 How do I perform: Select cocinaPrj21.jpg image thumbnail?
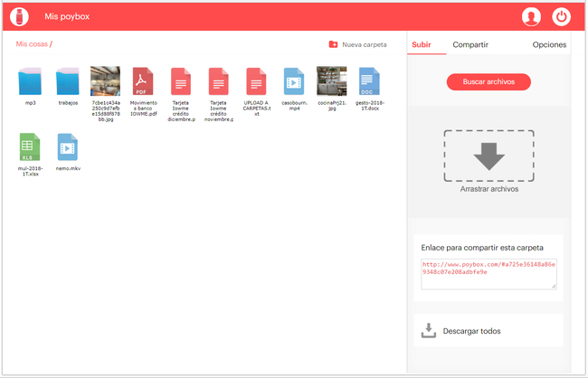tap(332, 81)
